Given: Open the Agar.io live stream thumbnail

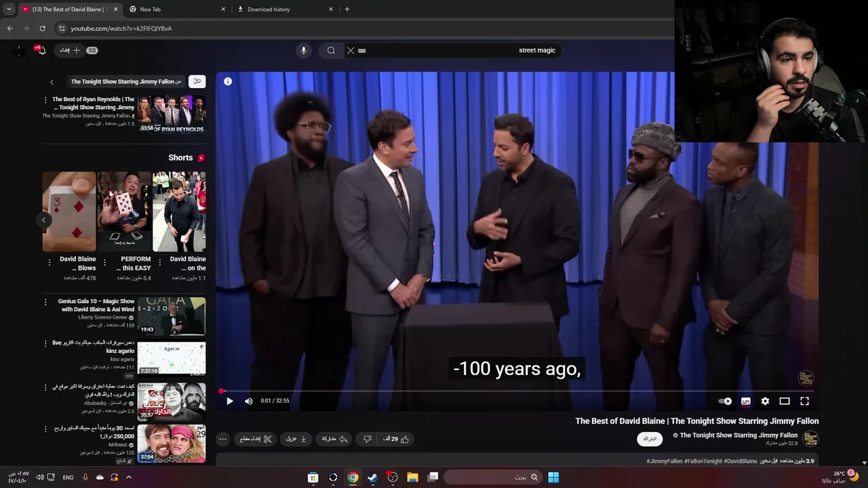Looking at the screenshot, I should (x=172, y=358).
